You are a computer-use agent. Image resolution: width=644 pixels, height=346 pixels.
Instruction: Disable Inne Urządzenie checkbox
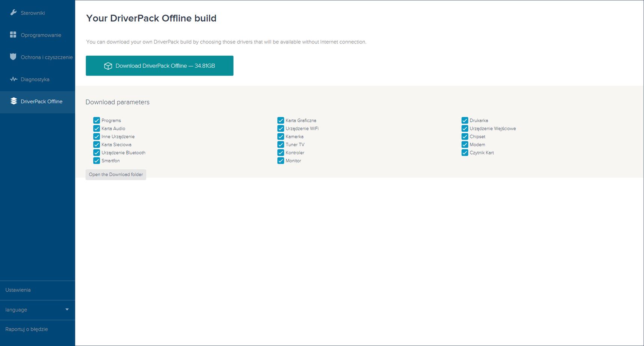pyautogui.click(x=97, y=137)
